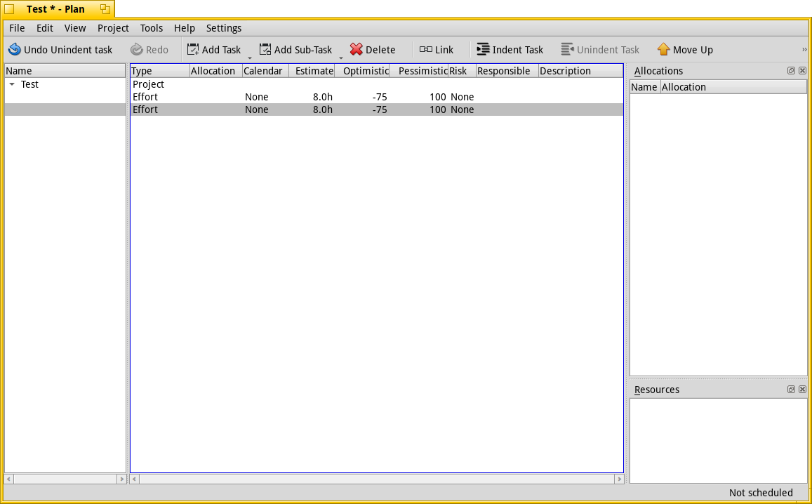The image size is (812, 504).
Task: Click the Responsible column header
Action: [507, 71]
